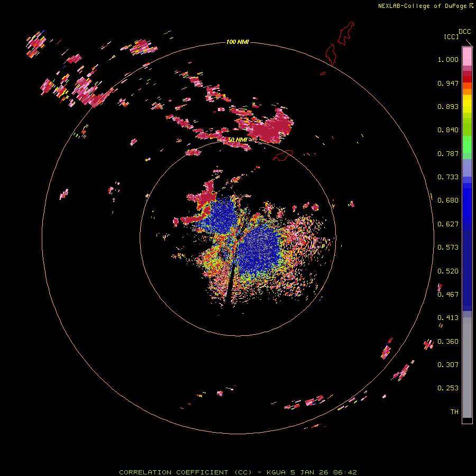Click the 0.840 scale value

point(448,130)
